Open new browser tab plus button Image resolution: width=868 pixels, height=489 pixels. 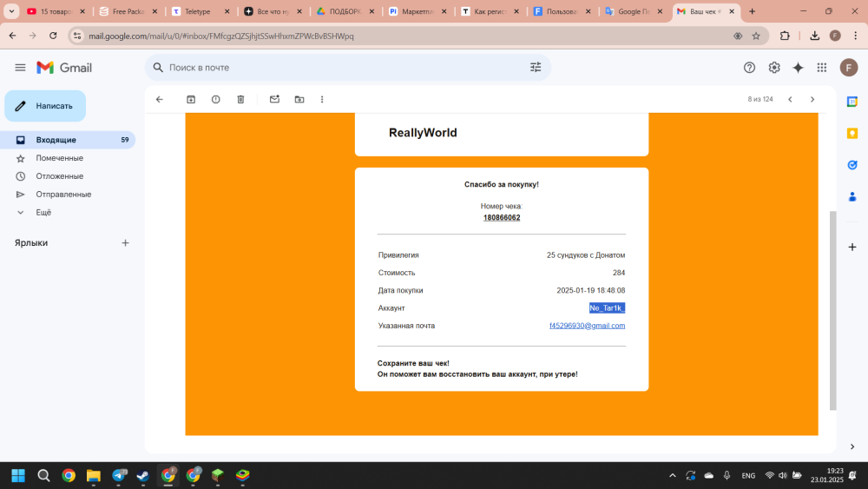[752, 11]
